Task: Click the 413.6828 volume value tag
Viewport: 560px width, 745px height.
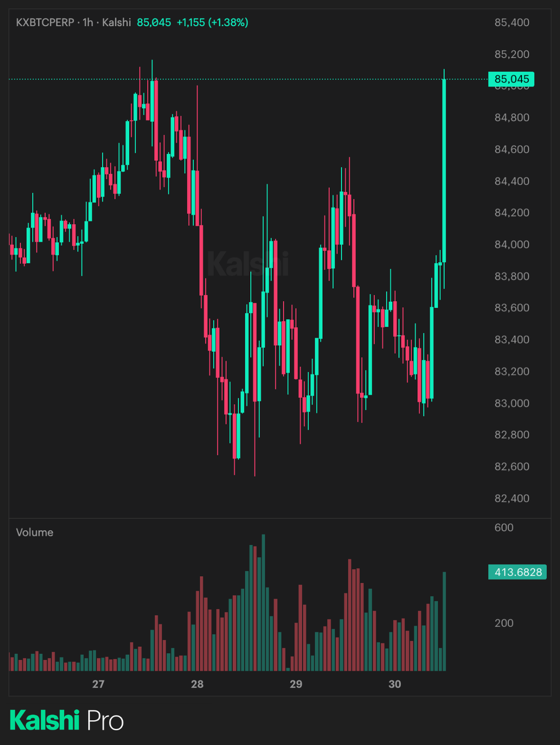Action: pyautogui.click(x=518, y=572)
